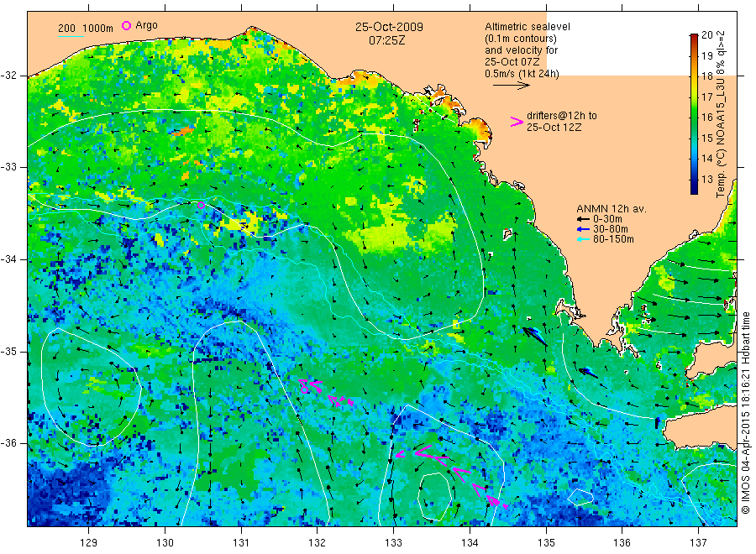
Task: Click longitude axis label 135
Action: point(546,543)
